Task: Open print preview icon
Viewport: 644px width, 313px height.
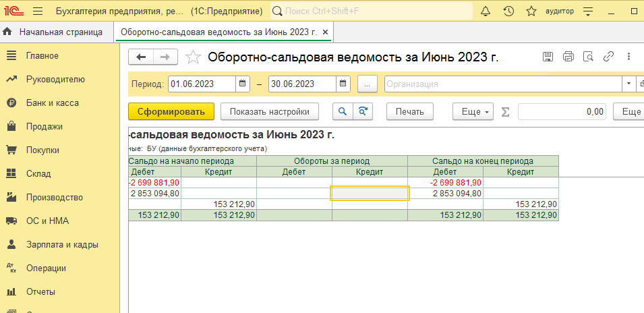Action: click(x=589, y=57)
